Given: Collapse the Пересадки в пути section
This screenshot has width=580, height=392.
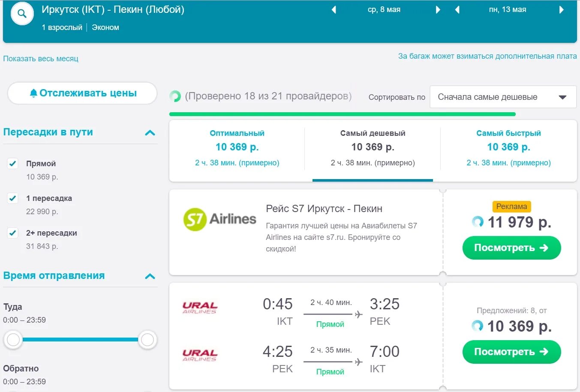Looking at the screenshot, I should (150, 133).
